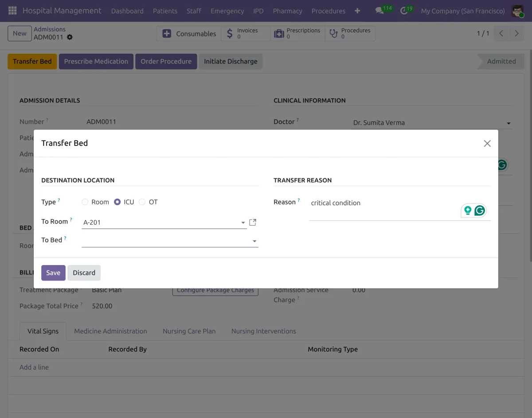The height and width of the screenshot is (418, 532).
Task: Open the ADM0011 gear settings icon
Action: [x=70, y=37]
